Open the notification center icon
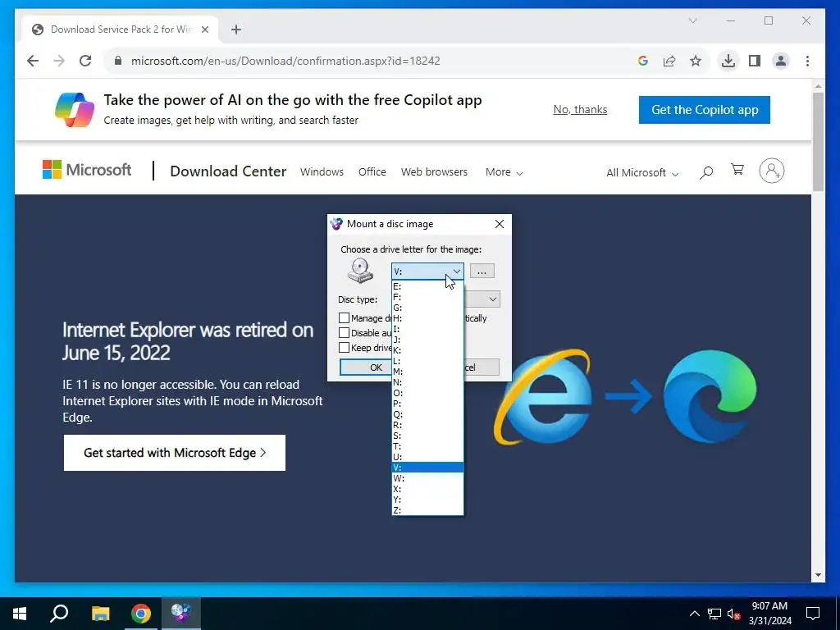 tap(813, 613)
